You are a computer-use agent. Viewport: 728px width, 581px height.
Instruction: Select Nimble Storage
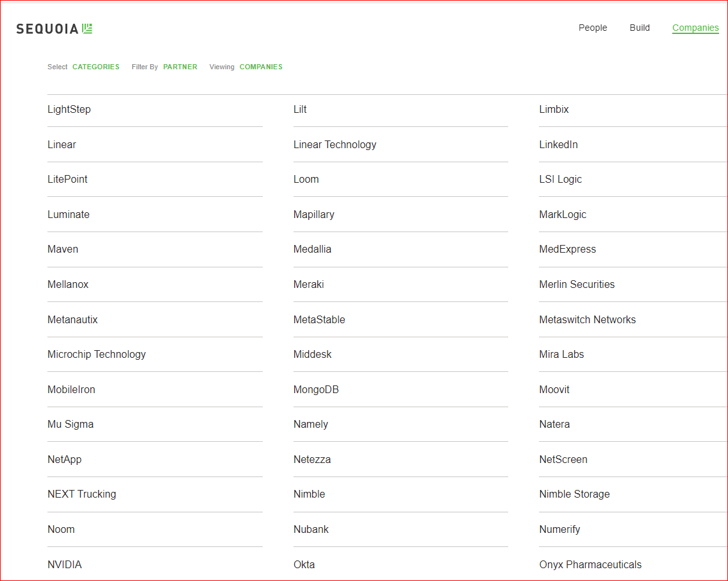pyautogui.click(x=574, y=494)
